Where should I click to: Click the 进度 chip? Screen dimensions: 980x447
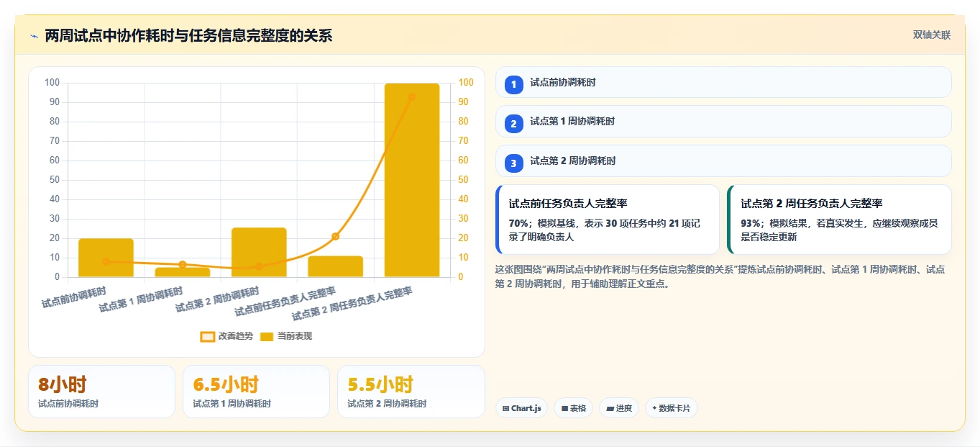point(619,408)
